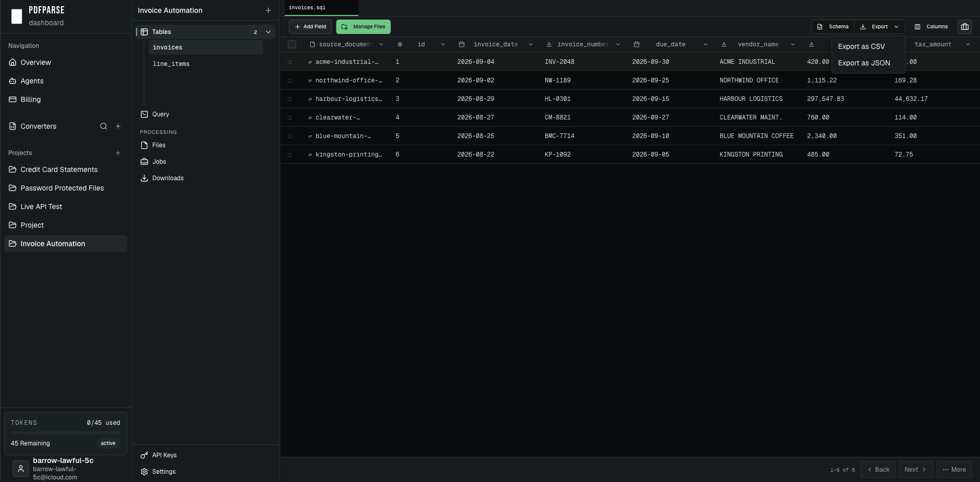Select Invoice Automation project in sidebar
The width and height of the screenshot is (980, 482).
pos(66,244)
